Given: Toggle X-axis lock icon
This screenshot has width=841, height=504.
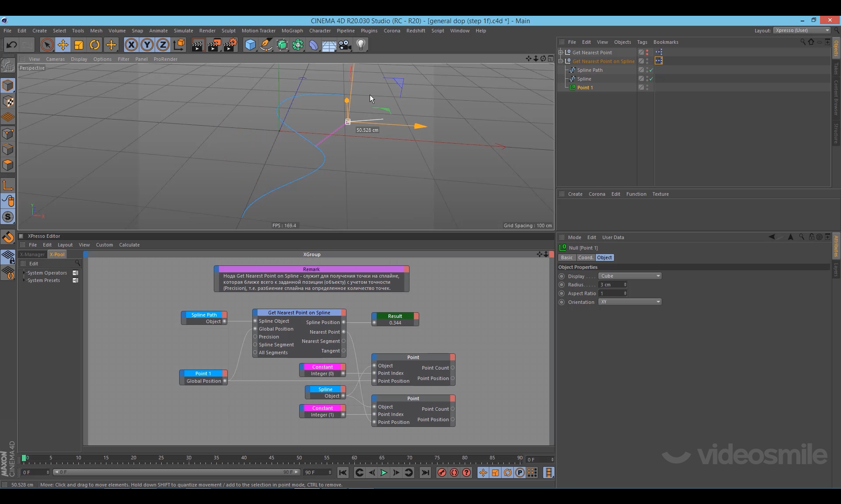Looking at the screenshot, I should 131,45.
